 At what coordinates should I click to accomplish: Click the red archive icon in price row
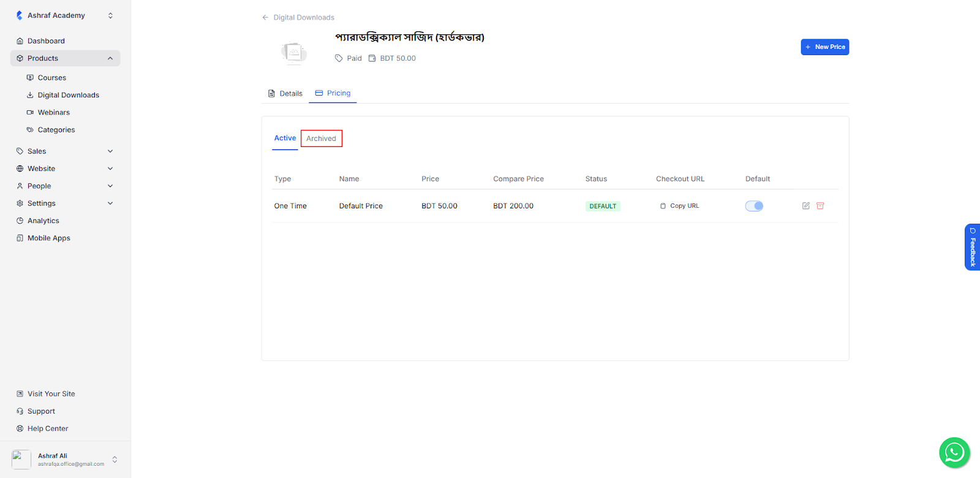click(820, 206)
